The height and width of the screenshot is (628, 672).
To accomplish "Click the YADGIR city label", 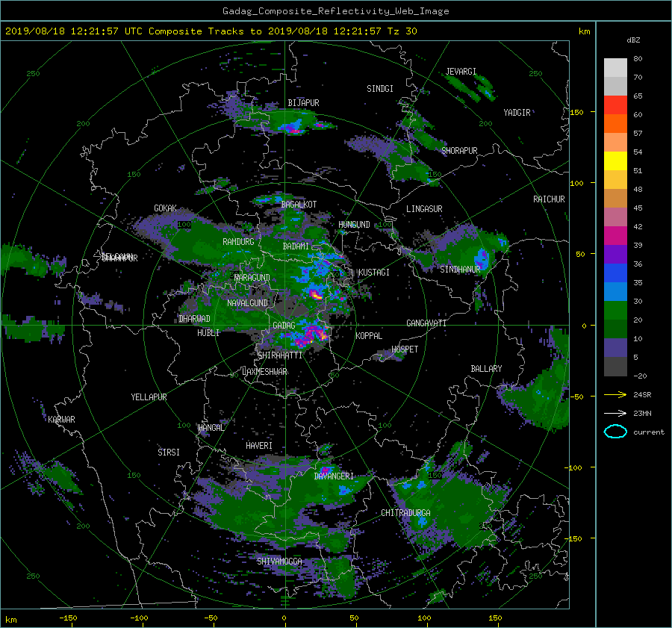I will (x=517, y=113).
